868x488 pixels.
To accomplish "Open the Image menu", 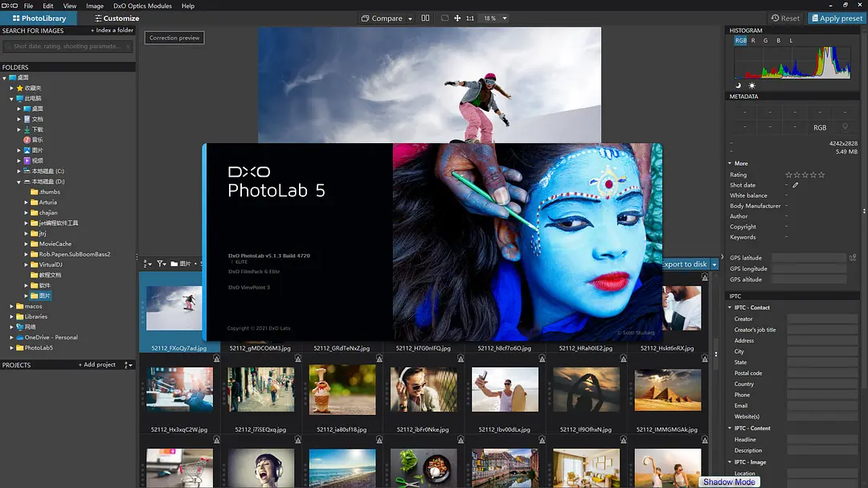I will pyautogui.click(x=95, y=6).
